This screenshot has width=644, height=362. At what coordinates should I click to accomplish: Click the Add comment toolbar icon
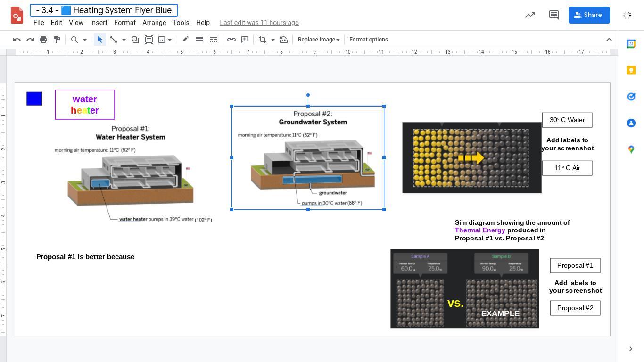[x=245, y=40]
